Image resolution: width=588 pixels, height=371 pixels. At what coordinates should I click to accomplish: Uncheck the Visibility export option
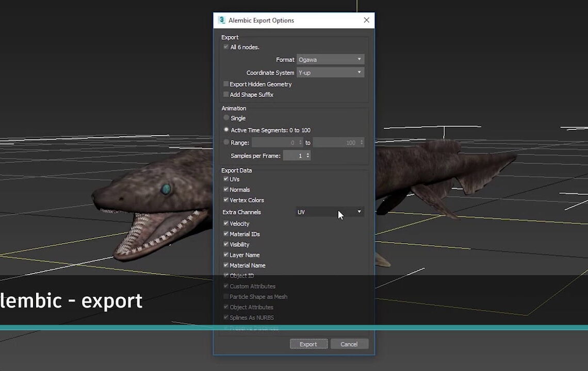point(226,244)
